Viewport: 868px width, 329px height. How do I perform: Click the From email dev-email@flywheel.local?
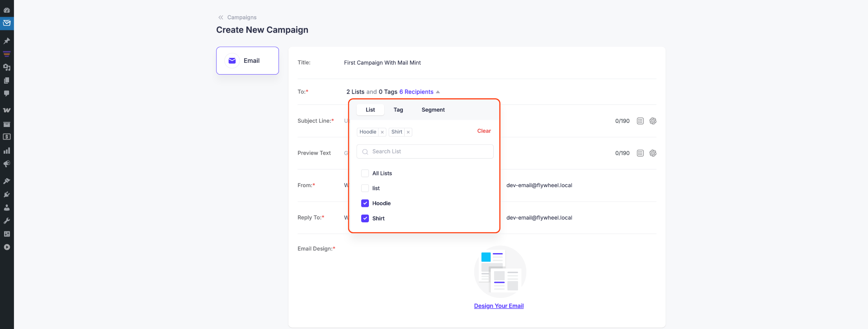[539, 185]
